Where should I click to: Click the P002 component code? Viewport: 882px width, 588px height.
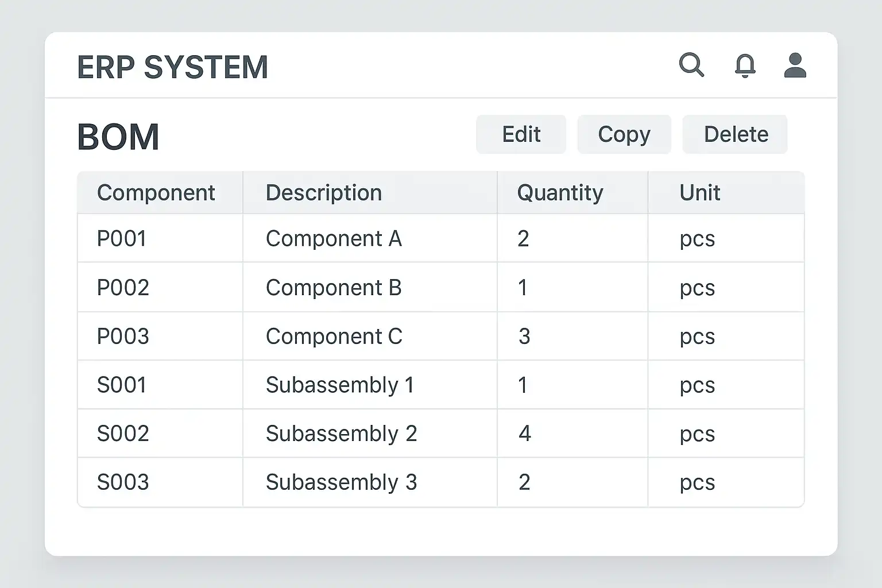123,287
